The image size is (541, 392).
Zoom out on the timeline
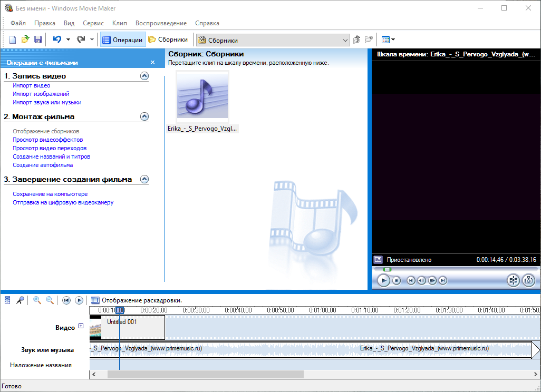[x=50, y=300]
